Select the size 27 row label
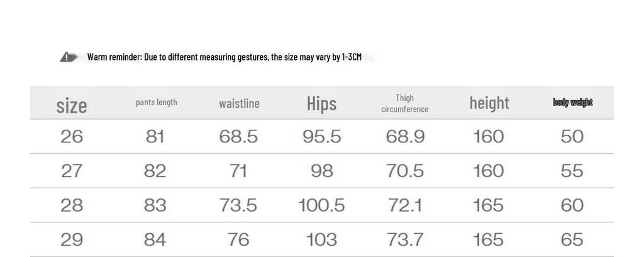Screen dimensions: 644x257 pos(72,171)
